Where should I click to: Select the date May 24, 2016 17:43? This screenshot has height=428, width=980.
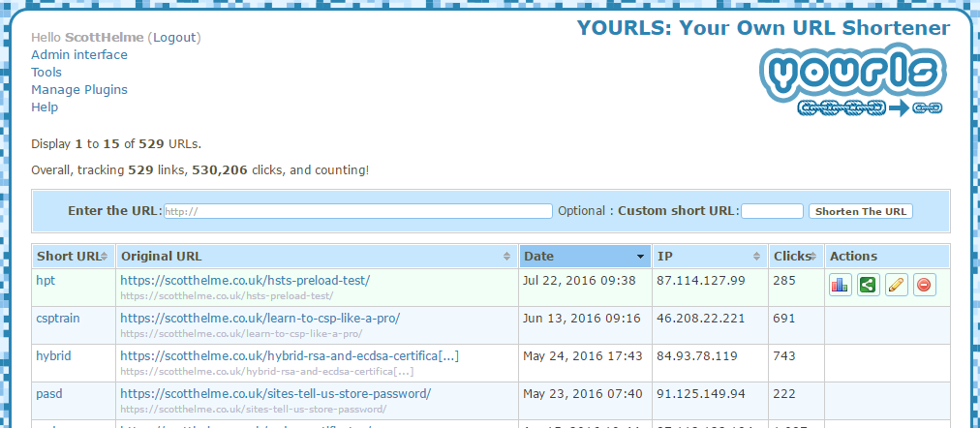(583, 356)
